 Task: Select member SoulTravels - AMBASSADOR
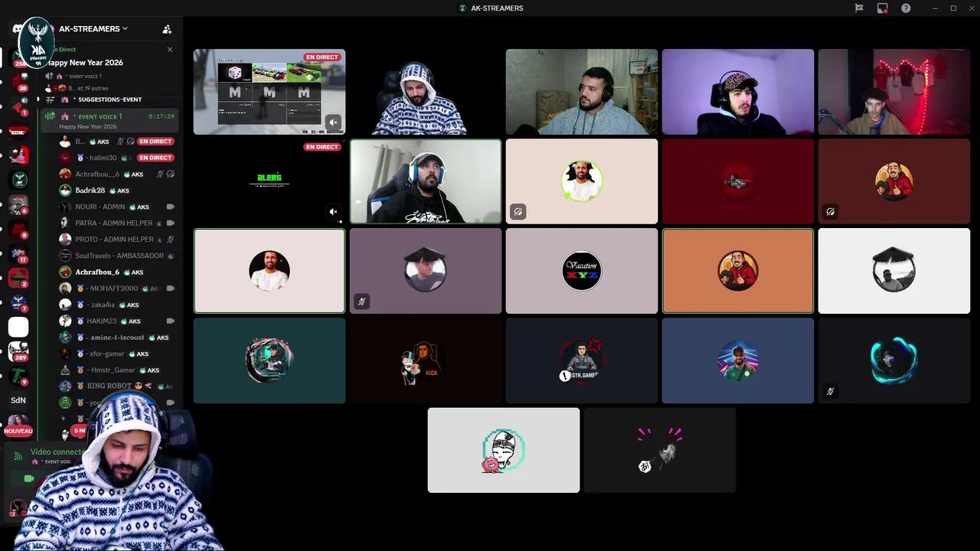pyautogui.click(x=116, y=256)
